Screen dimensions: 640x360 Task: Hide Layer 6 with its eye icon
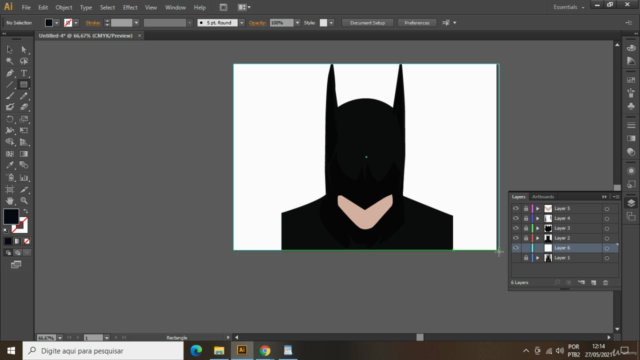point(516,248)
